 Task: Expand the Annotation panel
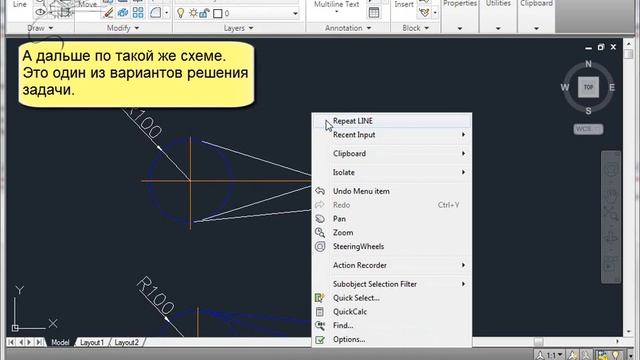pos(348,28)
